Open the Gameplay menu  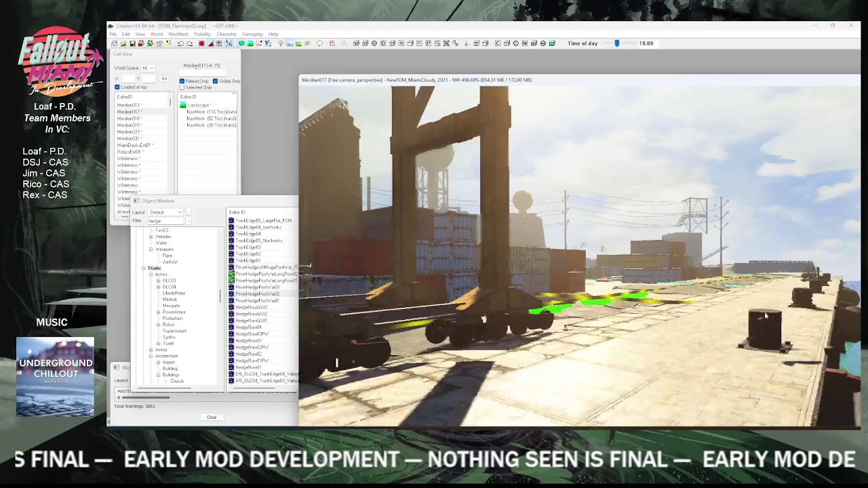(252, 34)
